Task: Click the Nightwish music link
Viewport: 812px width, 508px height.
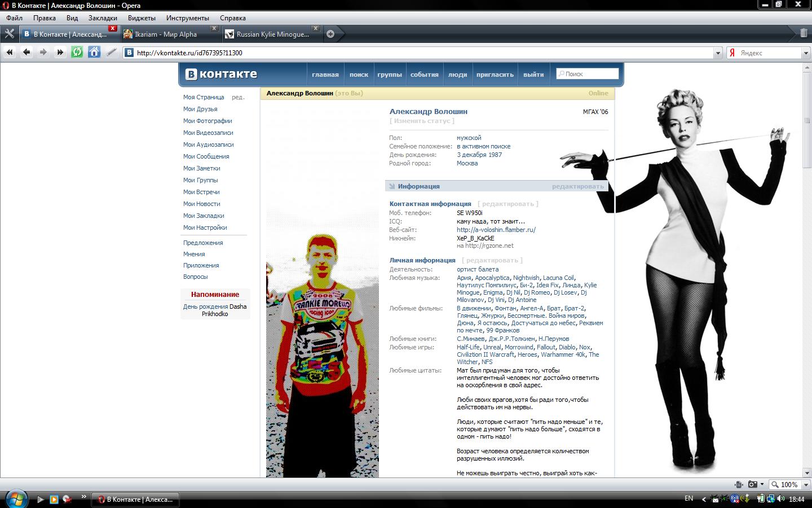Action: (526, 278)
